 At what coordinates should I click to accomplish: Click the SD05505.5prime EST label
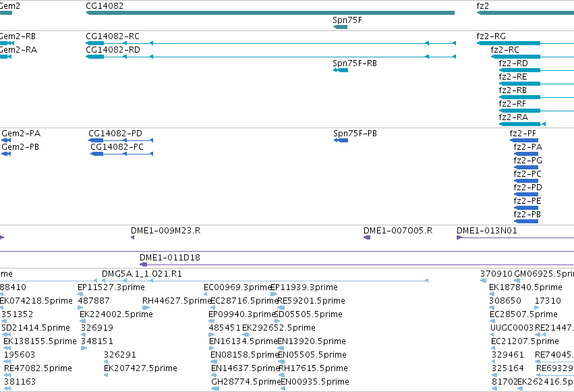(308, 315)
